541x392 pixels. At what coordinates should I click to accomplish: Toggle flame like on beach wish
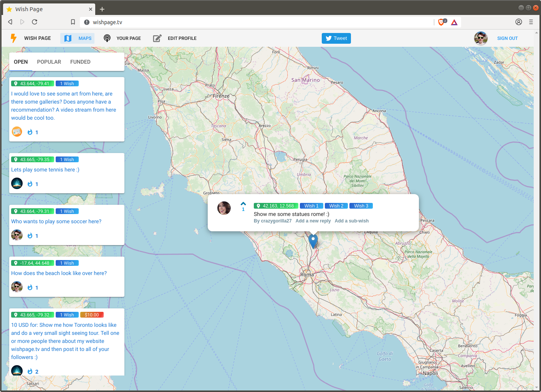[30, 288]
